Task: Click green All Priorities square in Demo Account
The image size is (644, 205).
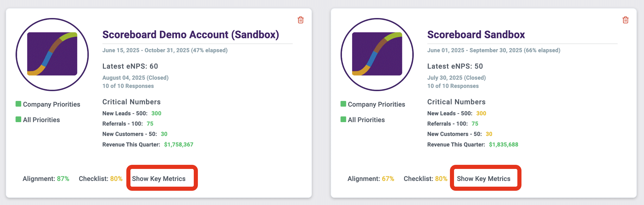Action: pyautogui.click(x=19, y=119)
